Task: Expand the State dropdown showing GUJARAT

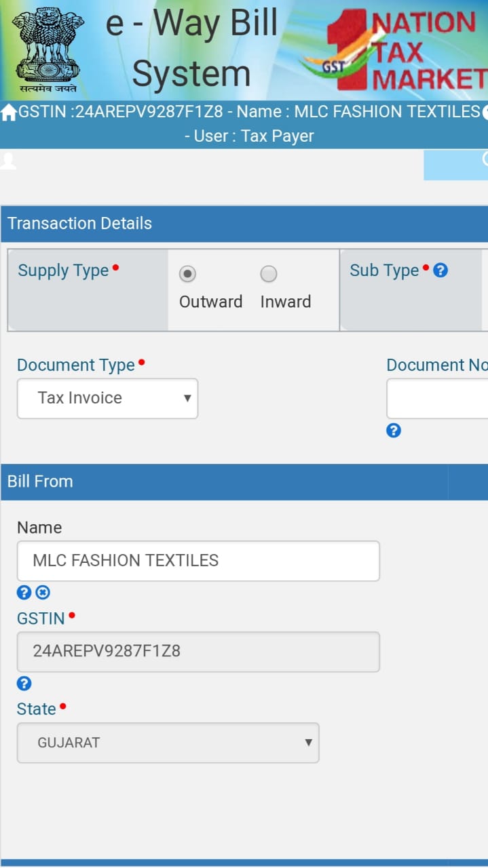Action: point(168,743)
